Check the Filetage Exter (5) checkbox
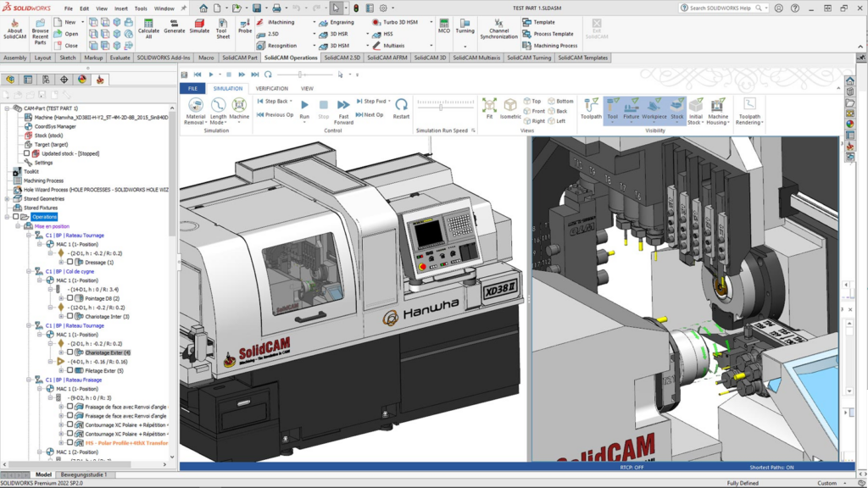The height and width of the screenshot is (488, 868). point(70,371)
